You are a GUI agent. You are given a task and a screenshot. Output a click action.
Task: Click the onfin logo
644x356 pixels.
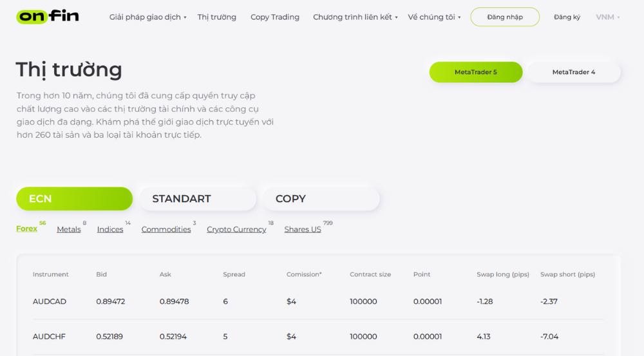coord(48,17)
